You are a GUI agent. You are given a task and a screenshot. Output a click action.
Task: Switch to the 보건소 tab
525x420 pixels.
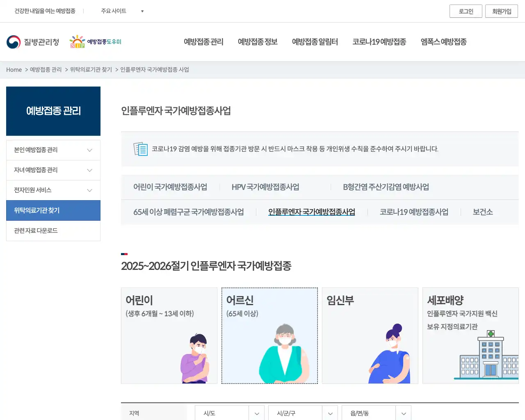click(x=482, y=212)
